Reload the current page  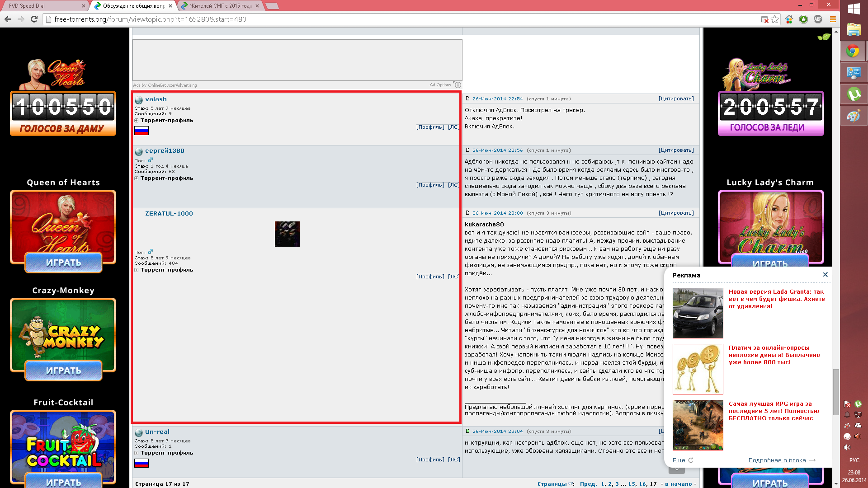(x=34, y=19)
